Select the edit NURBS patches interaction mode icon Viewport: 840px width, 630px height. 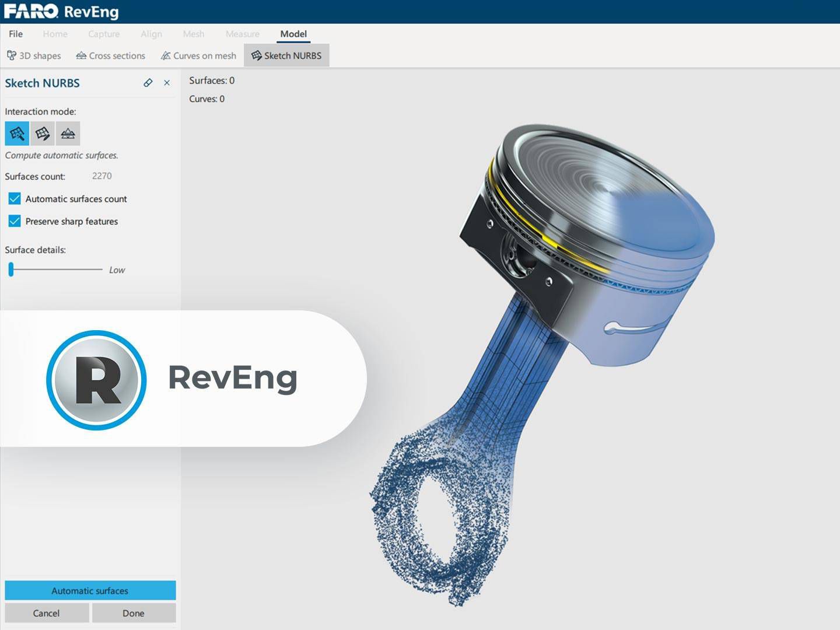(x=41, y=134)
